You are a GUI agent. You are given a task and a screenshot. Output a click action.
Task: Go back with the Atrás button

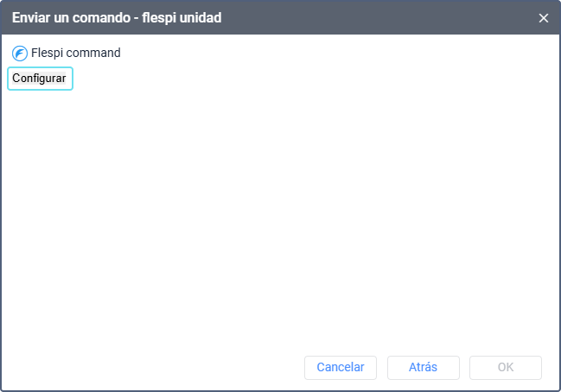(x=424, y=367)
